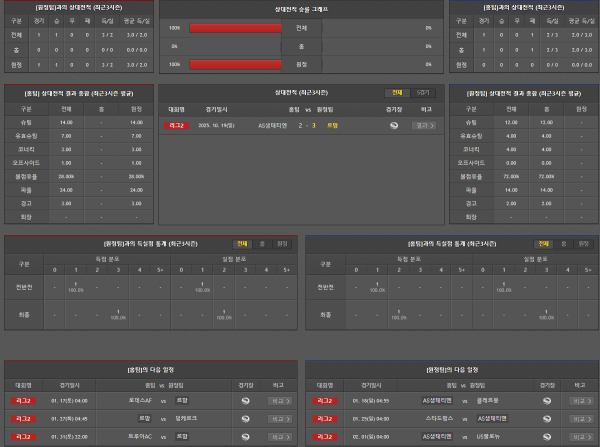Click stadium icon for 01.27 home schedule match
Screen dimensions: 600x447
246,418
